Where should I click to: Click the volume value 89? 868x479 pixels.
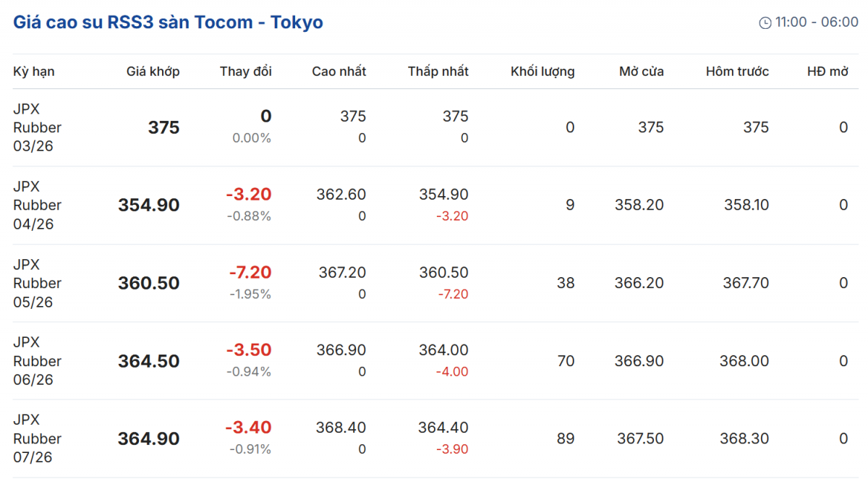(x=566, y=438)
